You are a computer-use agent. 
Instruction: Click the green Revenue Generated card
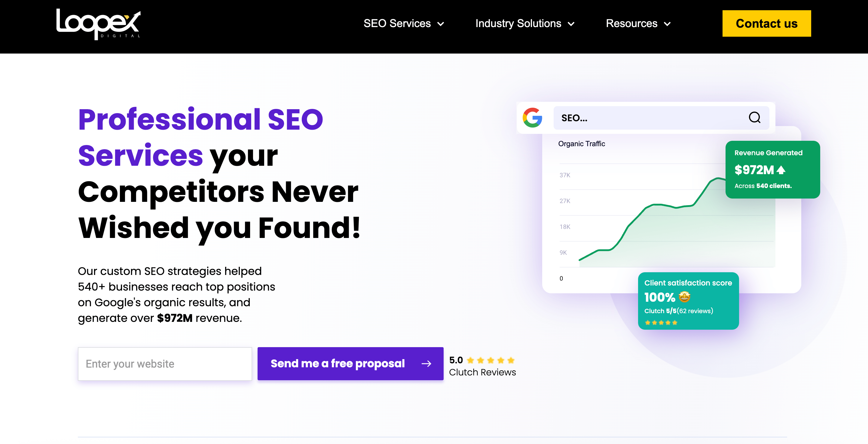(772, 170)
